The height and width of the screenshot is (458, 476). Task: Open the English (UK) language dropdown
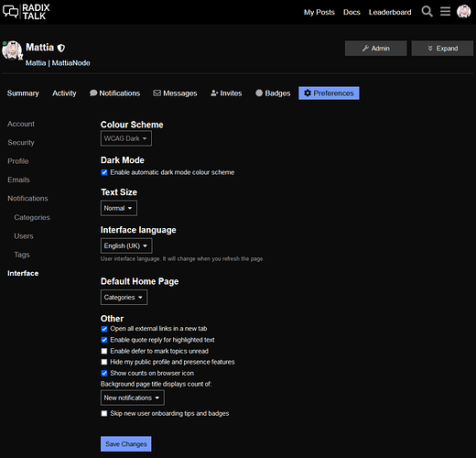pyautogui.click(x=126, y=245)
